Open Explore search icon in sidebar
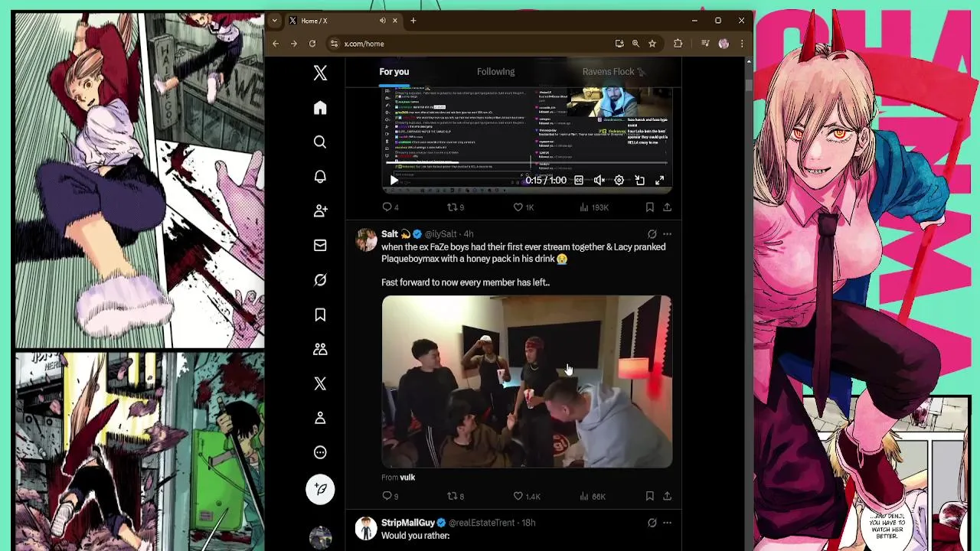Image resolution: width=980 pixels, height=551 pixels. (320, 142)
